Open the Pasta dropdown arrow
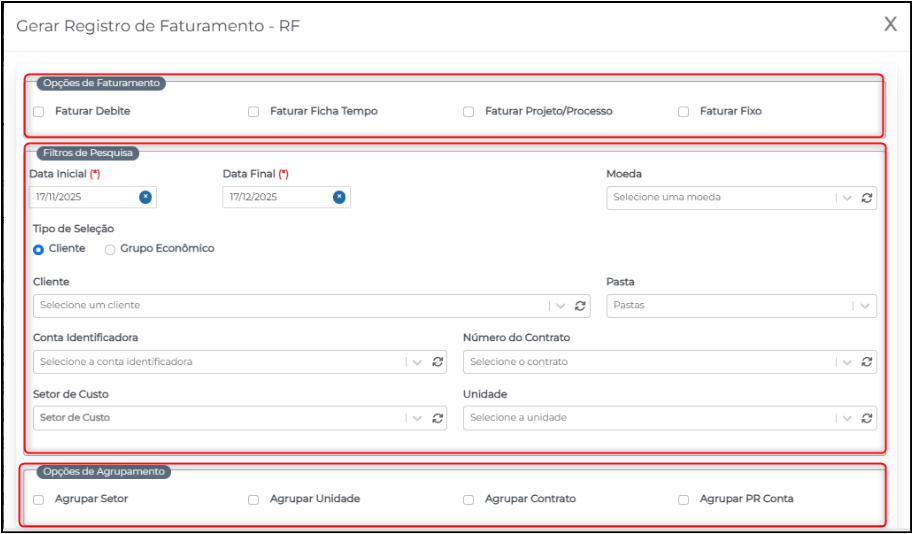This screenshot has height=534, width=912. 864,305
